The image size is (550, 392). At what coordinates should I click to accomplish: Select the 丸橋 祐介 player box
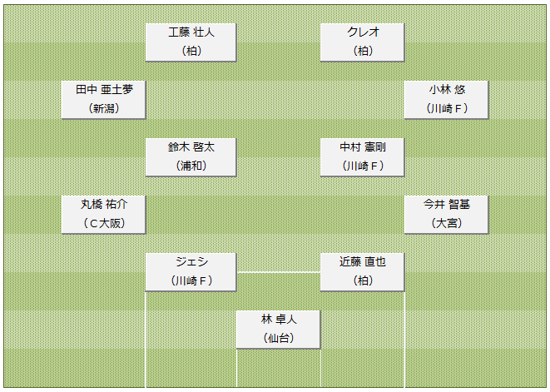point(103,215)
